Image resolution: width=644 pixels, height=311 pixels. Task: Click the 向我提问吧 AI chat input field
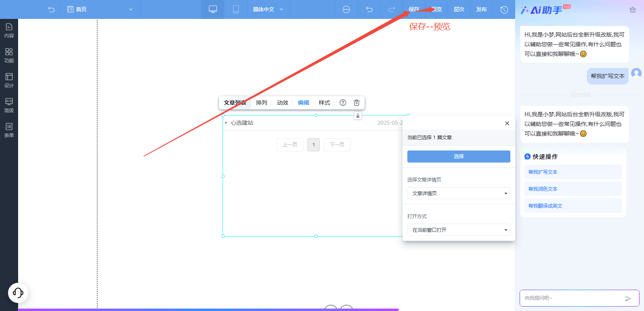[572, 298]
